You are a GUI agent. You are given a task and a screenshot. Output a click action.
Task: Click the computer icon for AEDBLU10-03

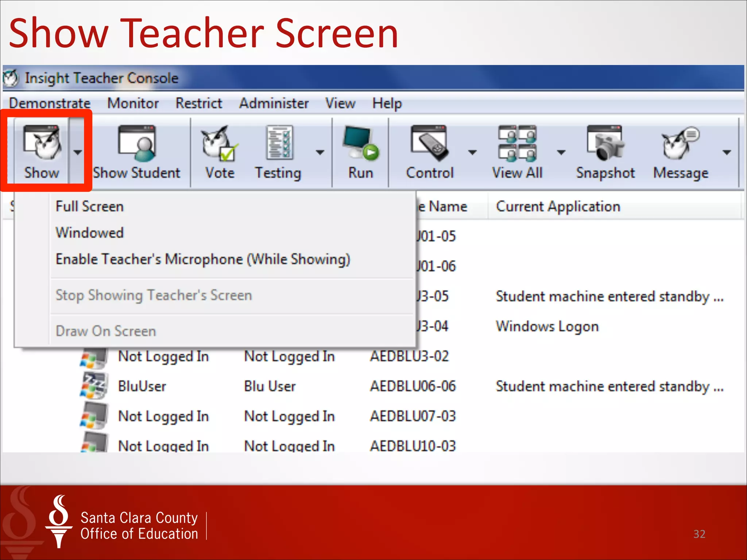click(x=94, y=442)
